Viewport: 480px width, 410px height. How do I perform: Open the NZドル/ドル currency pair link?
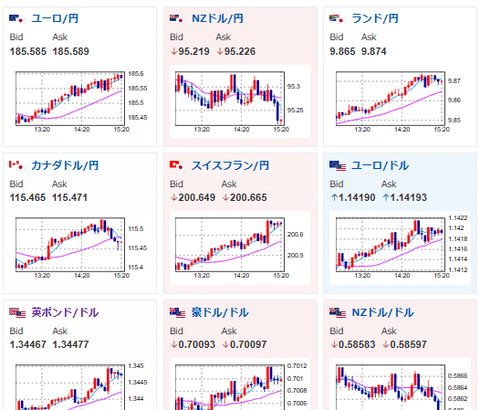383,312
